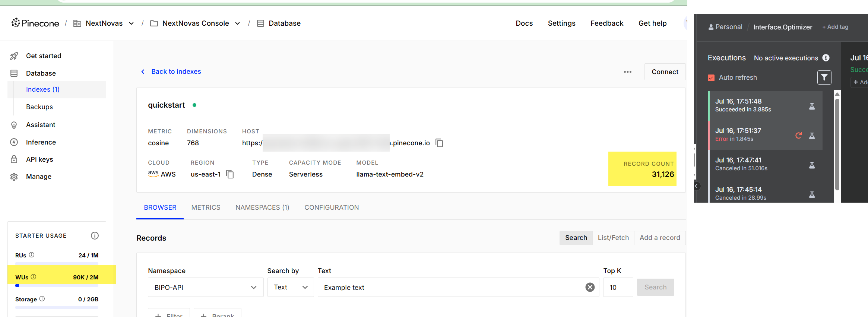868x317 pixels.
Task: Click the Personal user icon
Action: pyautogui.click(x=711, y=27)
